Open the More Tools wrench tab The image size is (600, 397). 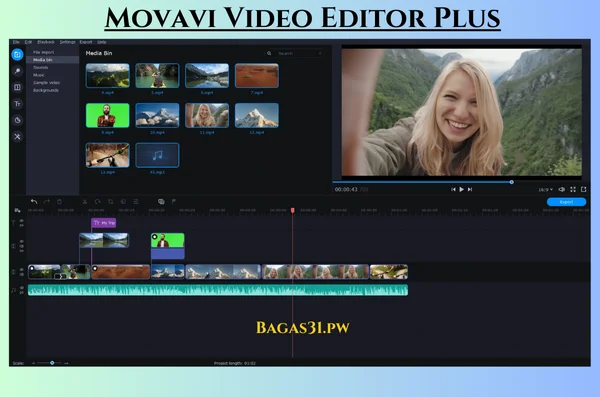click(17, 137)
